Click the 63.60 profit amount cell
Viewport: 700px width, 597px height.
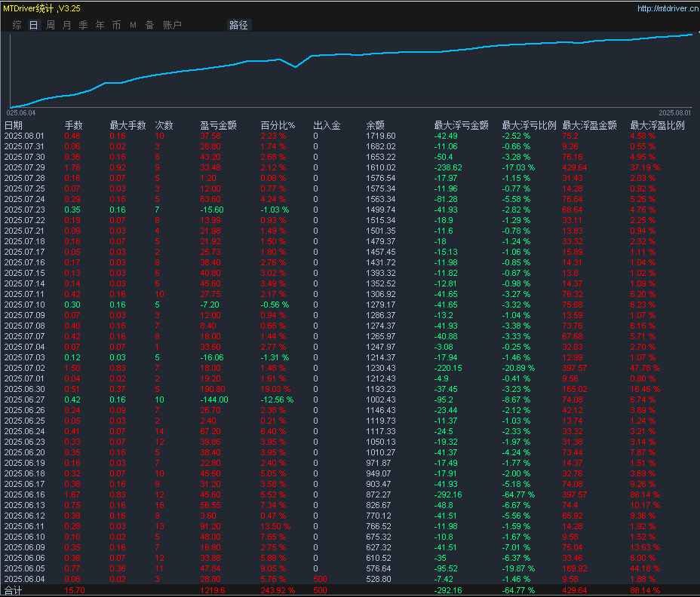coord(210,200)
